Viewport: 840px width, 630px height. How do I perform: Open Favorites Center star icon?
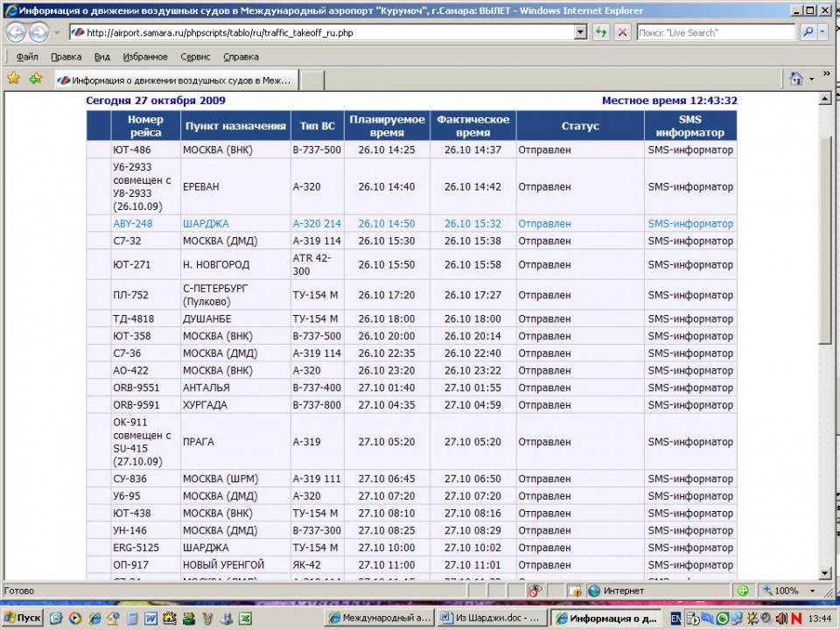point(14,79)
